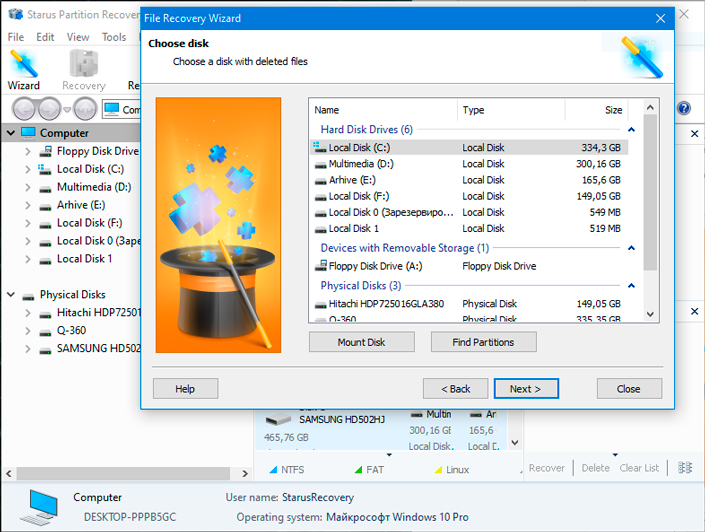705x532 pixels.
Task: Go back with the navigation arrow
Action: [24, 109]
